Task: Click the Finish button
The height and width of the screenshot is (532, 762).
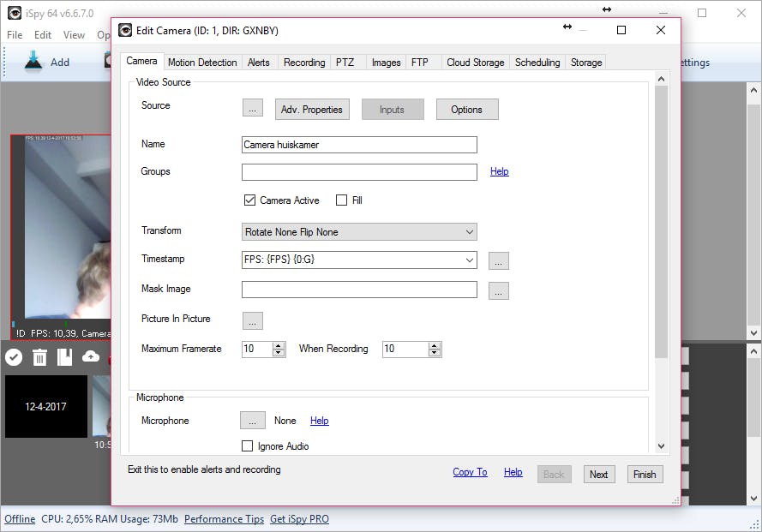Action: pyautogui.click(x=645, y=475)
